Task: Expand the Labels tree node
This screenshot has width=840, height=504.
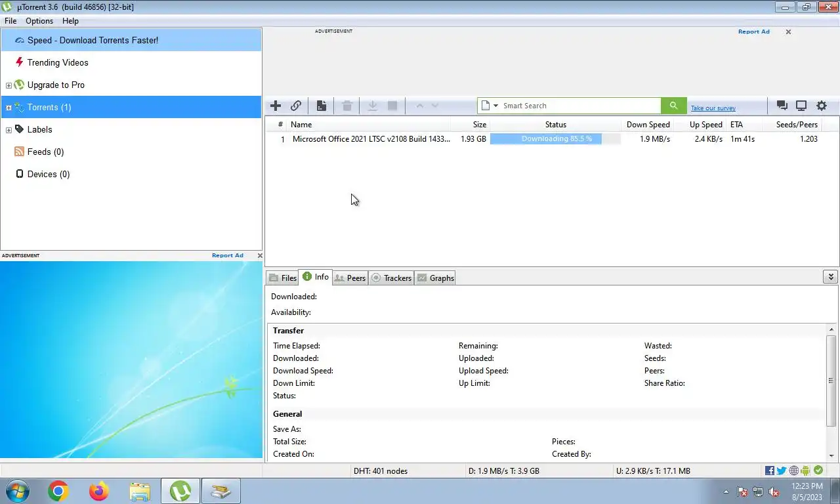Action: tap(9, 130)
